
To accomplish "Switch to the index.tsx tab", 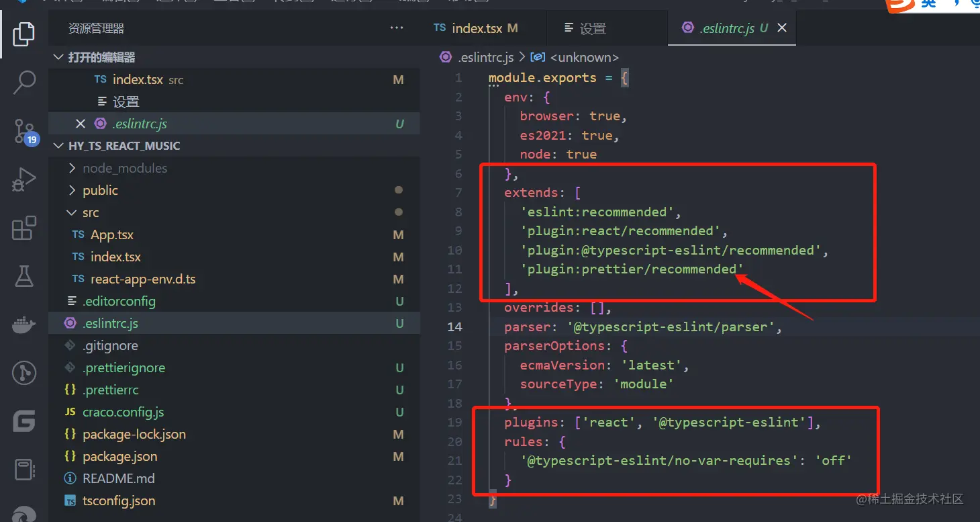I will [475, 28].
